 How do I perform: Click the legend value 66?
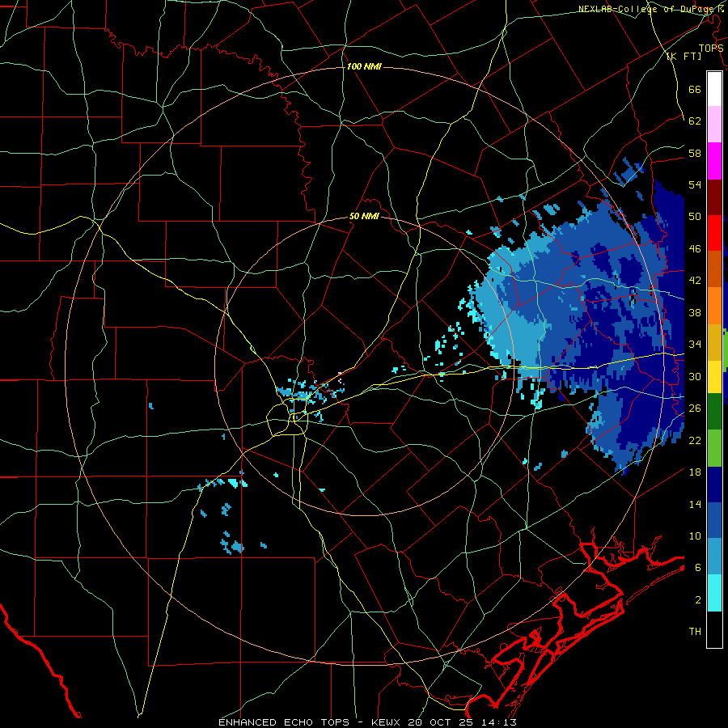pyautogui.click(x=695, y=89)
